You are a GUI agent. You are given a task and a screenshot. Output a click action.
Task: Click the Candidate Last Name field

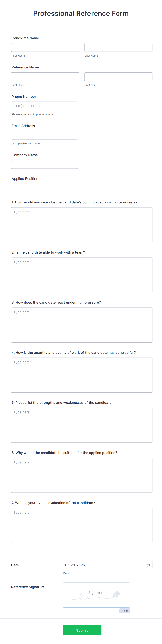tap(118, 47)
